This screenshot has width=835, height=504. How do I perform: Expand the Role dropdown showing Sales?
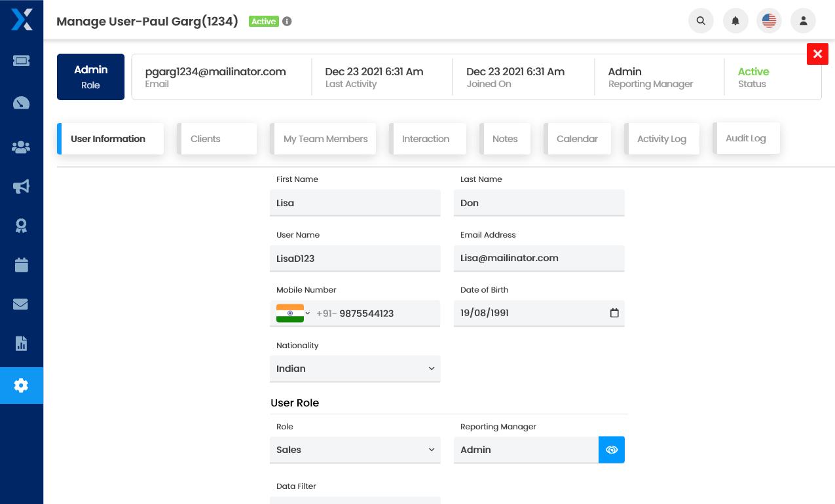[x=355, y=450]
